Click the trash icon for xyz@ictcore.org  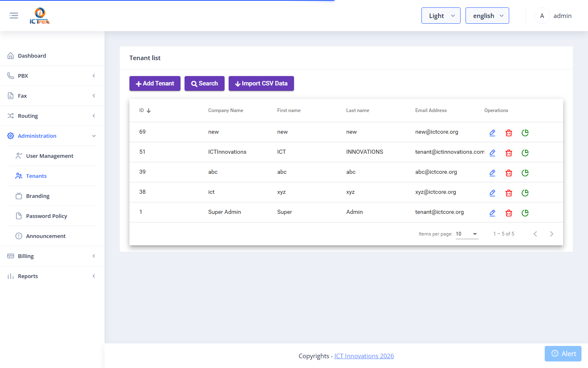[509, 193]
